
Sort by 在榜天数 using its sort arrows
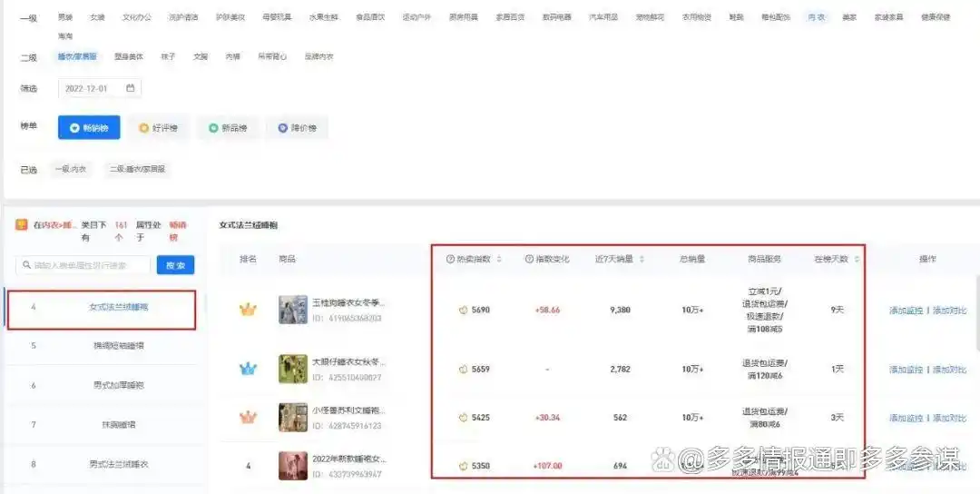(x=857, y=259)
